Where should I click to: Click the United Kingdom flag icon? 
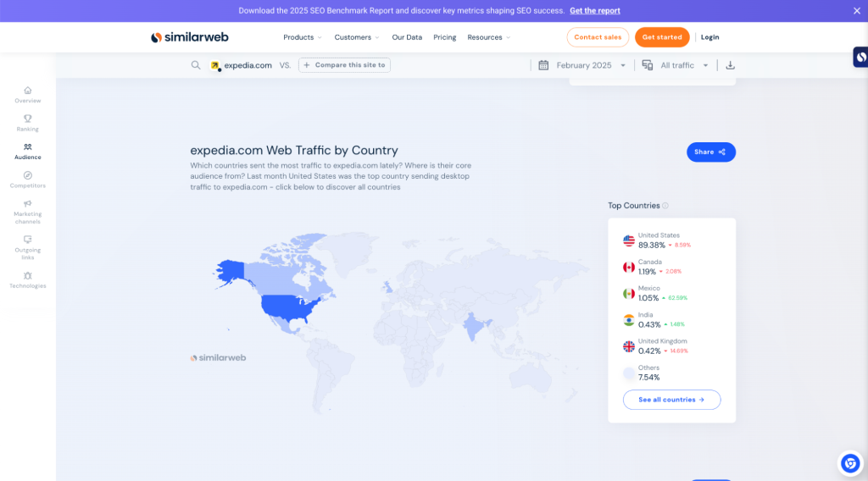629,346
